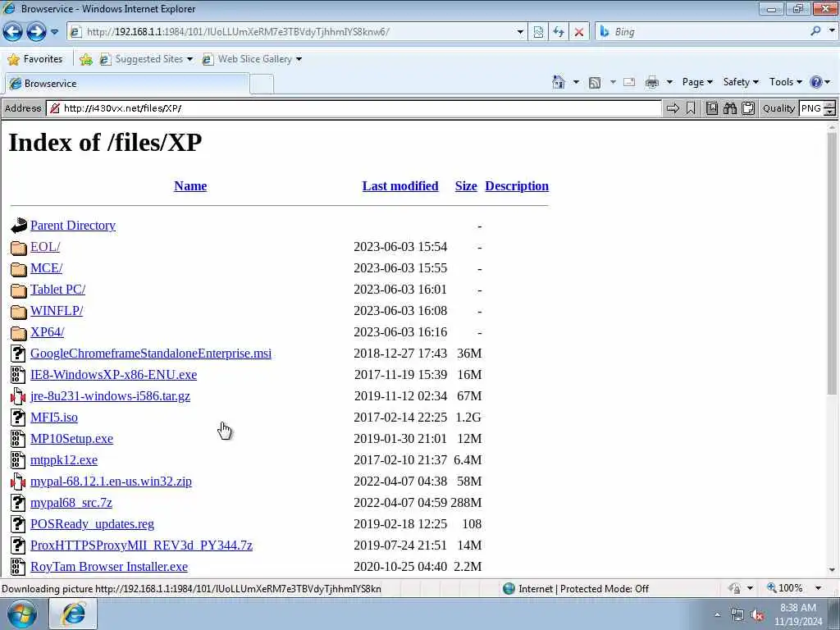Open the Favorites star button
This screenshot has width=840, height=630.
coord(35,59)
